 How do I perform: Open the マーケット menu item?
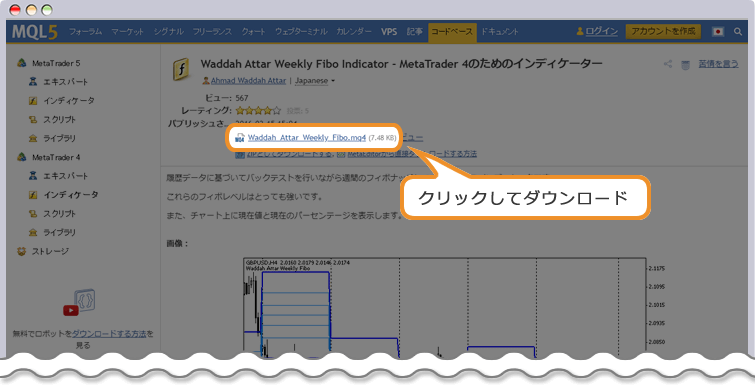coord(128,32)
